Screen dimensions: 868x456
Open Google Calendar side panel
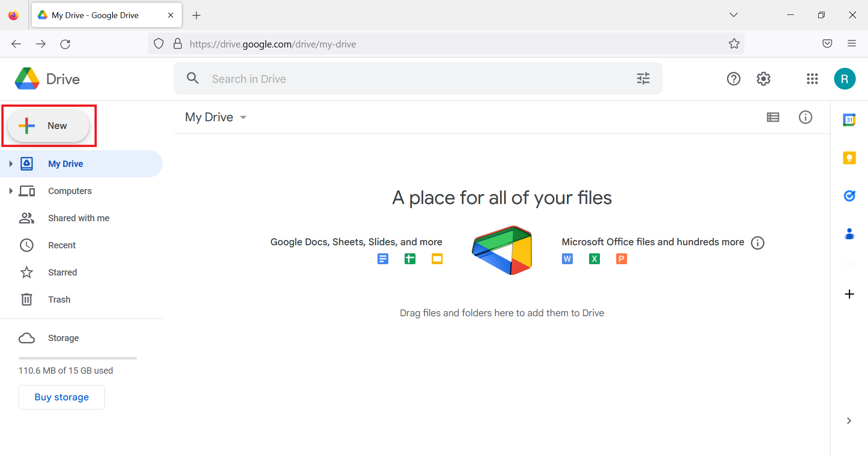[x=849, y=120]
